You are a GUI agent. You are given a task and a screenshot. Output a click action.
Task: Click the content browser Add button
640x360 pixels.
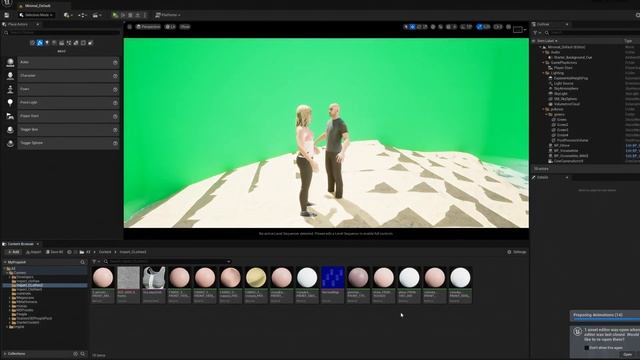[x=13, y=252]
